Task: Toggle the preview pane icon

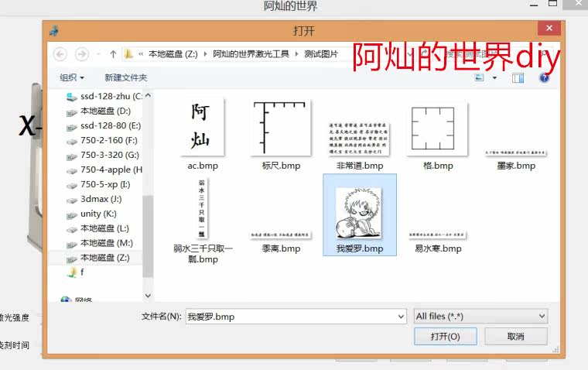Action: click(519, 77)
